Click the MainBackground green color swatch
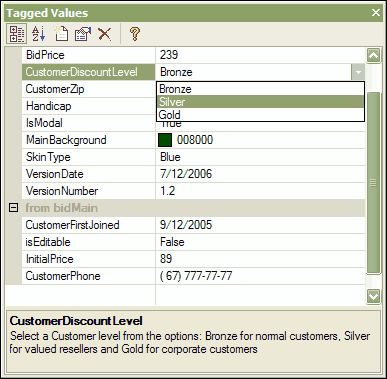 165,140
